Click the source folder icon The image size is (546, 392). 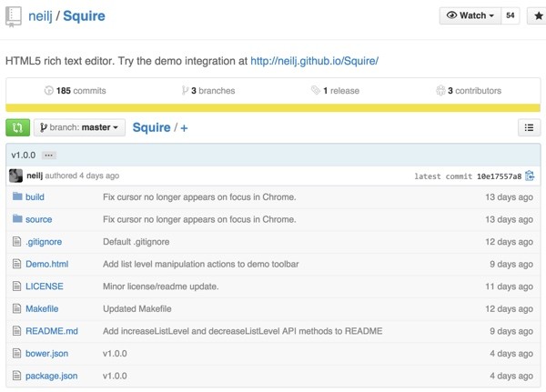(x=17, y=218)
